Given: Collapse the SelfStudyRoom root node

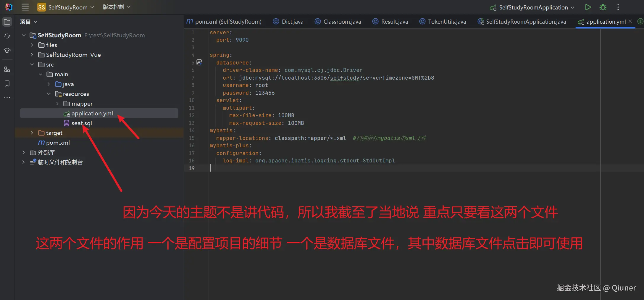Looking at the screenshot, I should [24, 35].
